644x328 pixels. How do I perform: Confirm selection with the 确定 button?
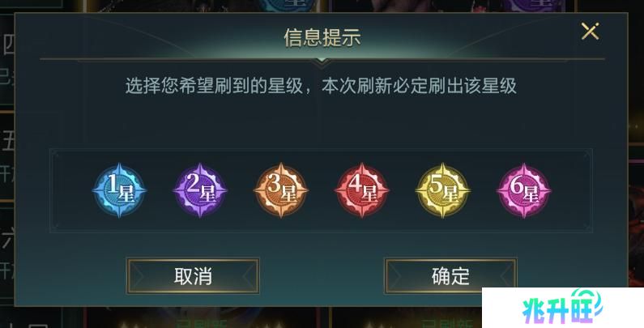[x=450, y=276]
